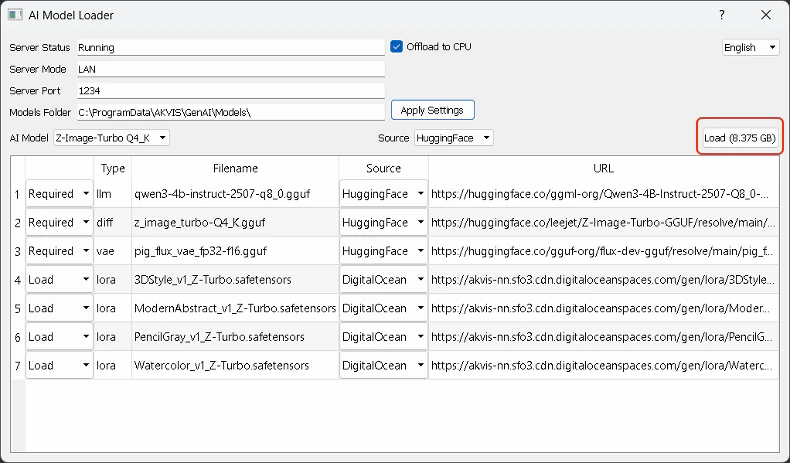Click the Server Port input field
This screenshot has height=463, width=790.
(229, 91)
